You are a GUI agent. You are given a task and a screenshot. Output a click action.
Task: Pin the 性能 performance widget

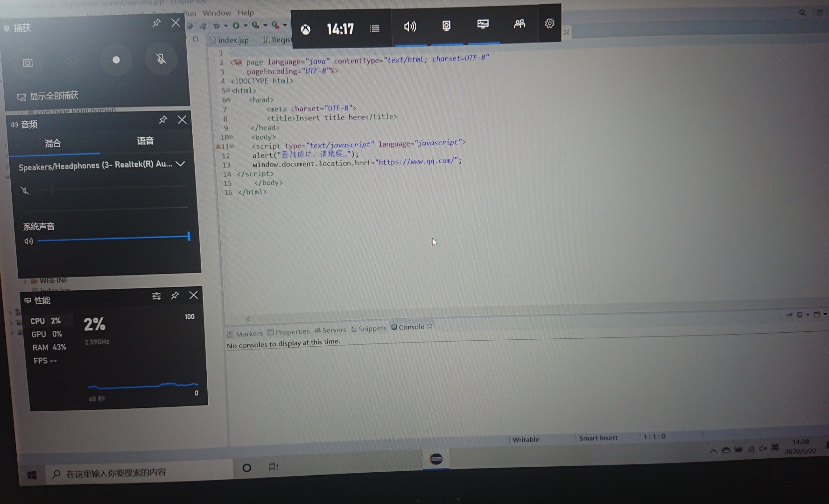coord(175,295)
